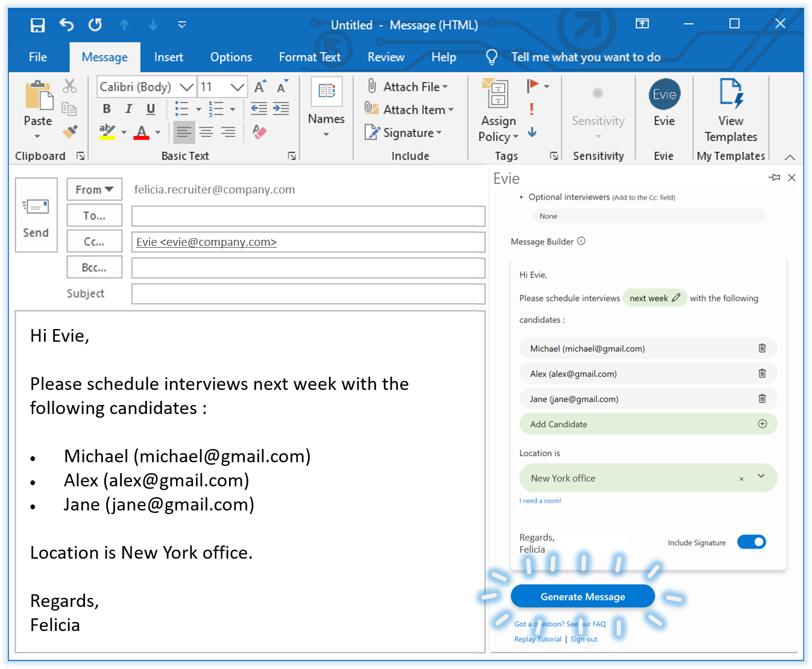Viewport: 812px width, 669px height.
Task: Undo the last action
Action: pyautogui.click(x=66, y=25)
